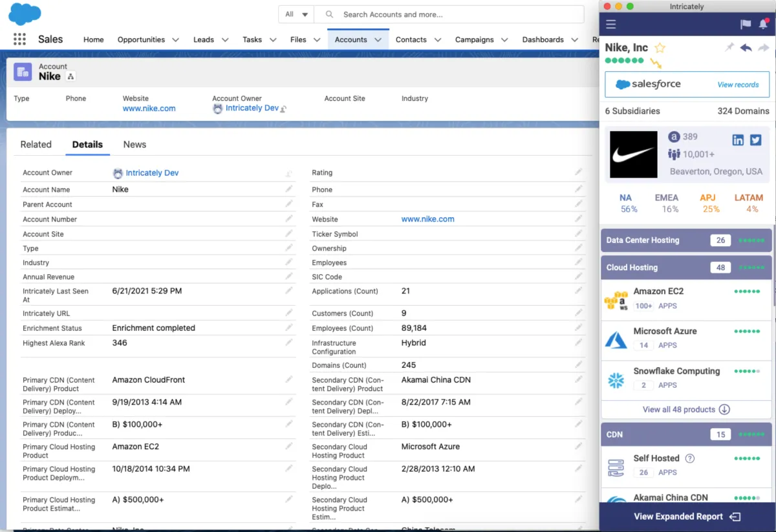The image size is (776, 532).
Task: Click the Akamai China CDN field value
Action: [x=436, y=379]
